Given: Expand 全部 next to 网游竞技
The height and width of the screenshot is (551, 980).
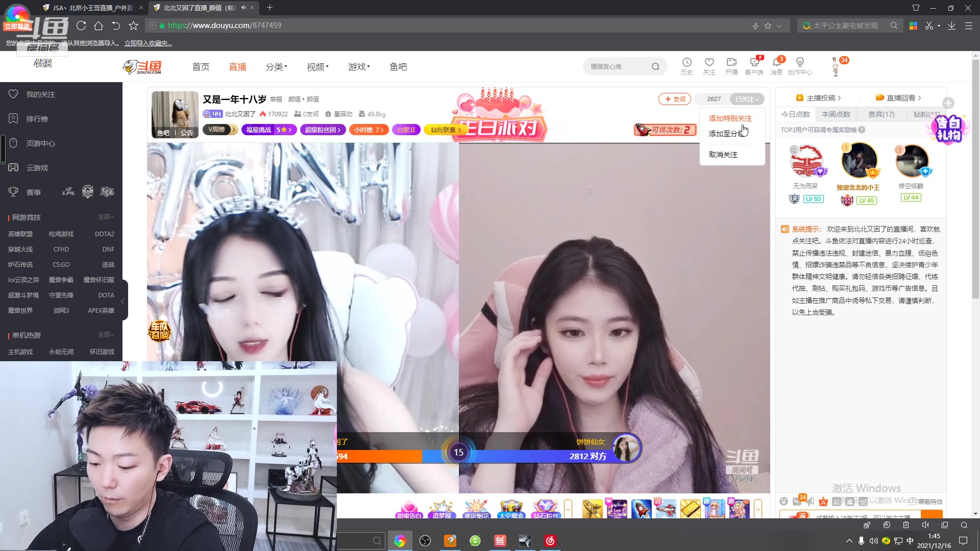Looking at the screenshot, I should coord(106,217).
